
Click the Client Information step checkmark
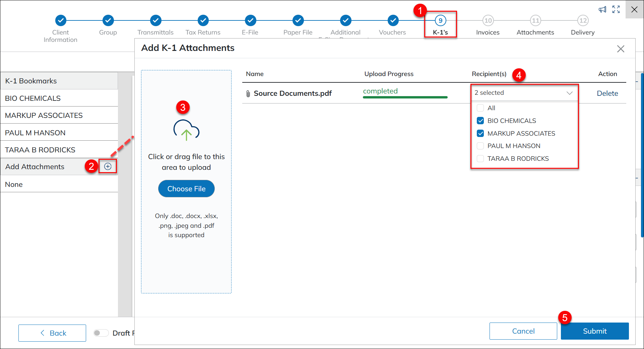pyautogui.click(x=61, y=20)
